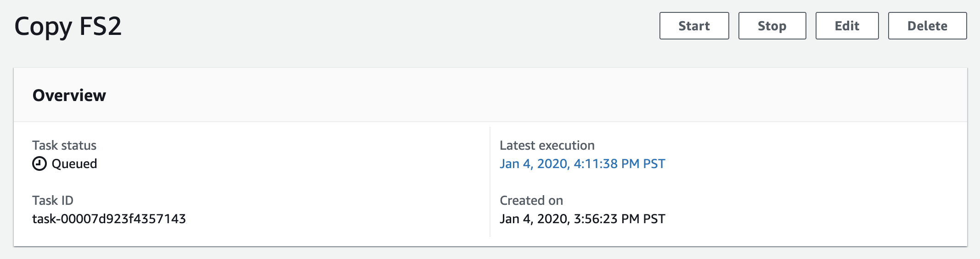
Task: Select the task-00007d923f4357143 ID value
Action: (109, 219)
